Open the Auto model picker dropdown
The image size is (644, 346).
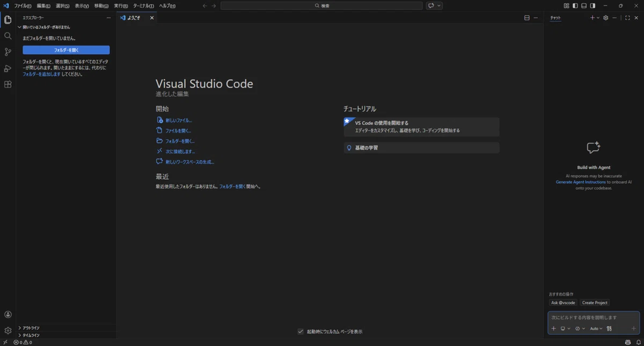596,328
